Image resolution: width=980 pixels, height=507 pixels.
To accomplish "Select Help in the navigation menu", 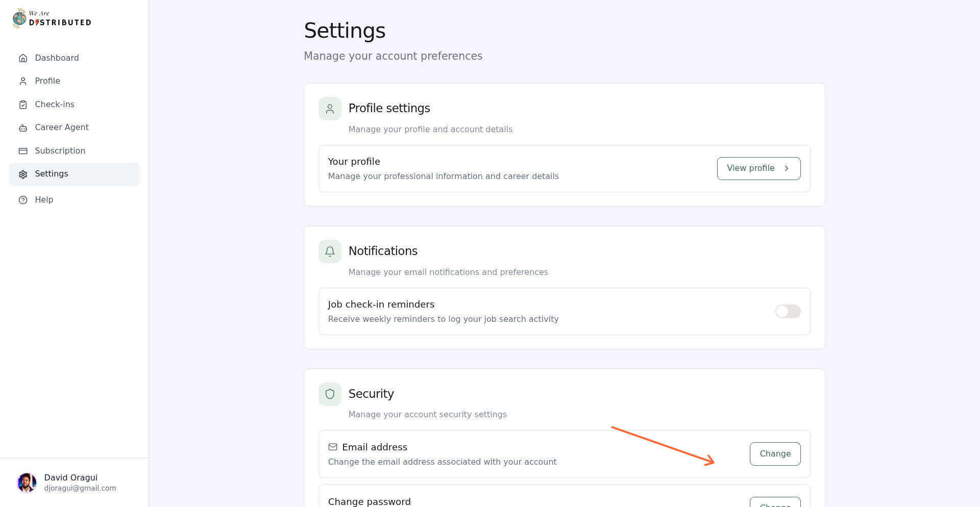I will pos(44,199).
